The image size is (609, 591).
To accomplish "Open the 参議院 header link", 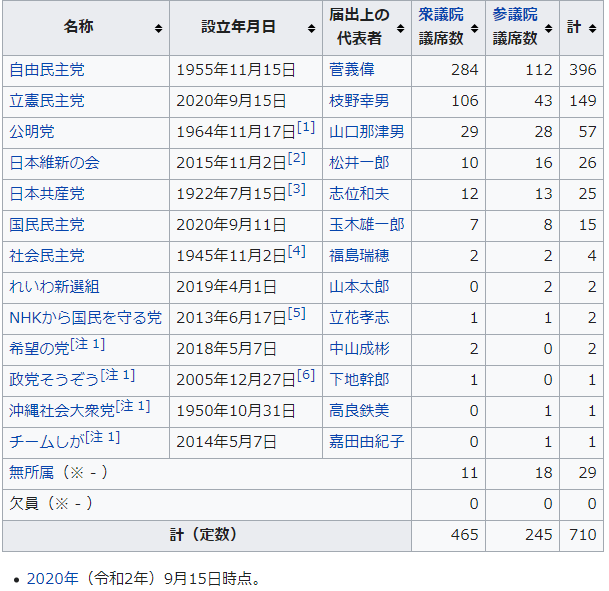I will [x=515, y=15].
